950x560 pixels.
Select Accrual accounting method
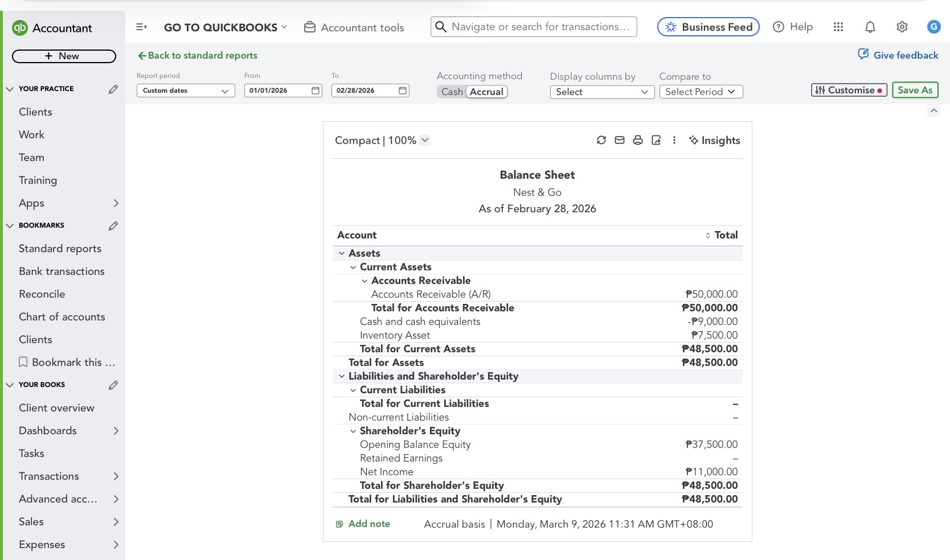486,92
